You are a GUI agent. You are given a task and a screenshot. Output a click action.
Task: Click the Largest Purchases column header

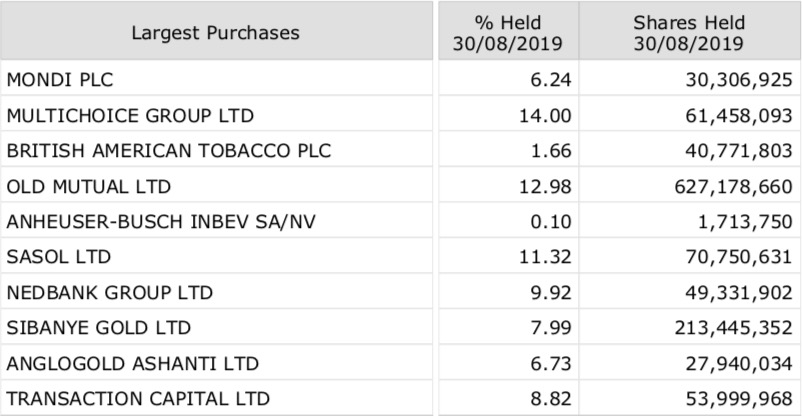tap(215, 32)
